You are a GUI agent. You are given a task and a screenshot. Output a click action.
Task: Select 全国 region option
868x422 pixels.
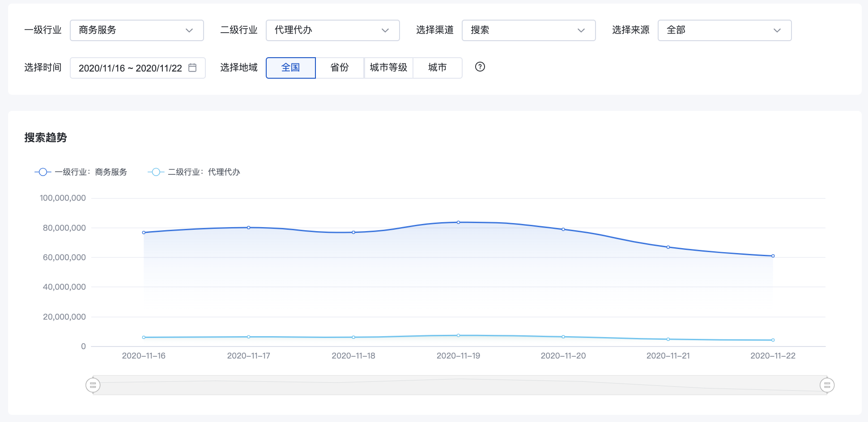tap(290, 68)
